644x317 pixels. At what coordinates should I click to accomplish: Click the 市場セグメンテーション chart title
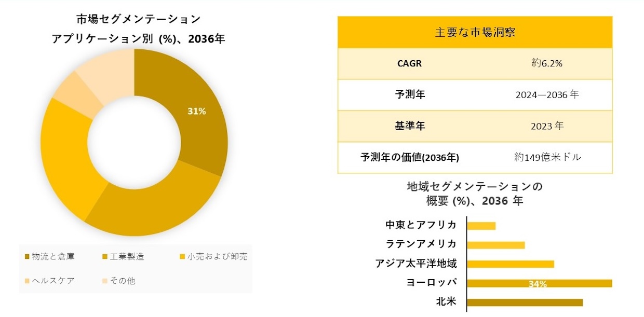point(138,20)
